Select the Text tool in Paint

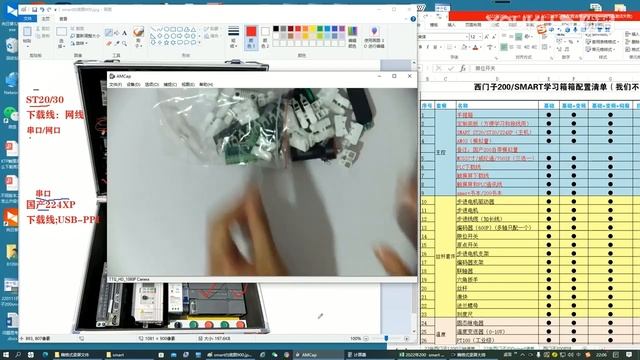[x=124, y=33]
